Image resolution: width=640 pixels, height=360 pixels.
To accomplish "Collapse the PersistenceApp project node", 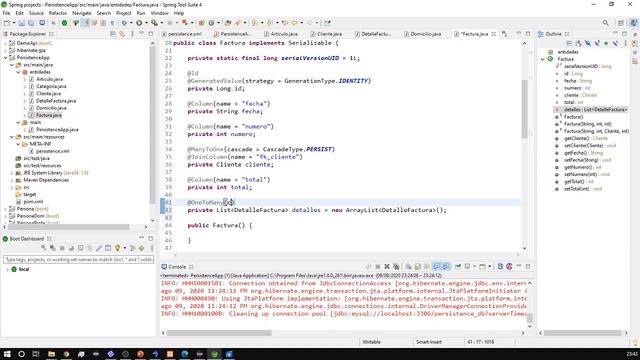I will point(5,58).
